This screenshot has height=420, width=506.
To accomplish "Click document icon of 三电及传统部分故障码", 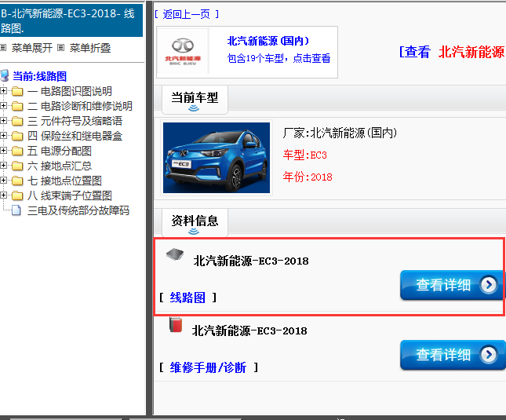I will click(16, 210).
